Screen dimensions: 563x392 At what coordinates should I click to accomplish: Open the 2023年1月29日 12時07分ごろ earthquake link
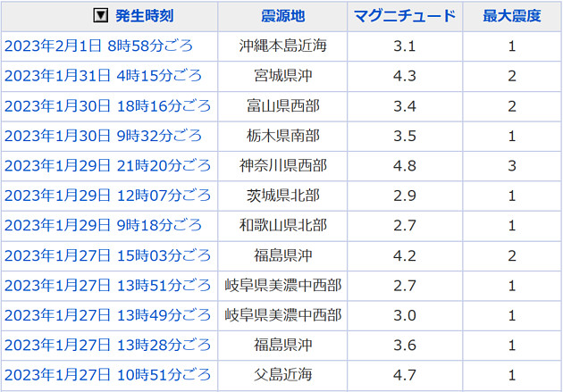107,196
